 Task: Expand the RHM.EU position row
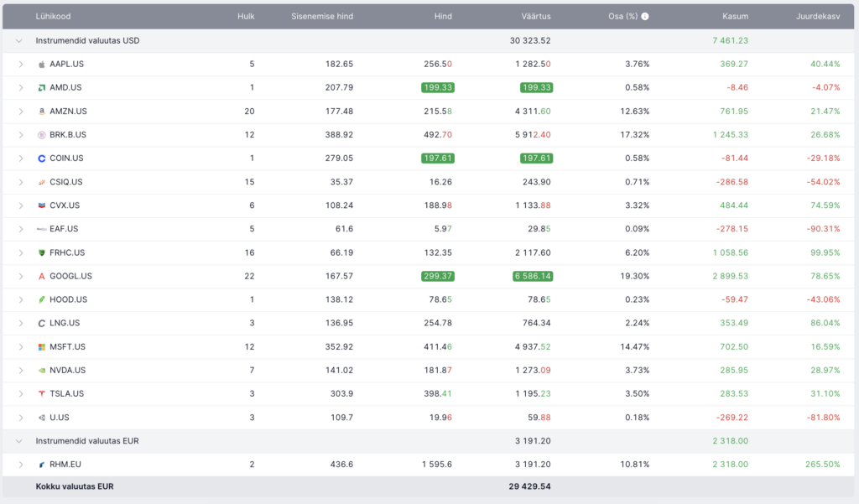(x=21, y=464)
